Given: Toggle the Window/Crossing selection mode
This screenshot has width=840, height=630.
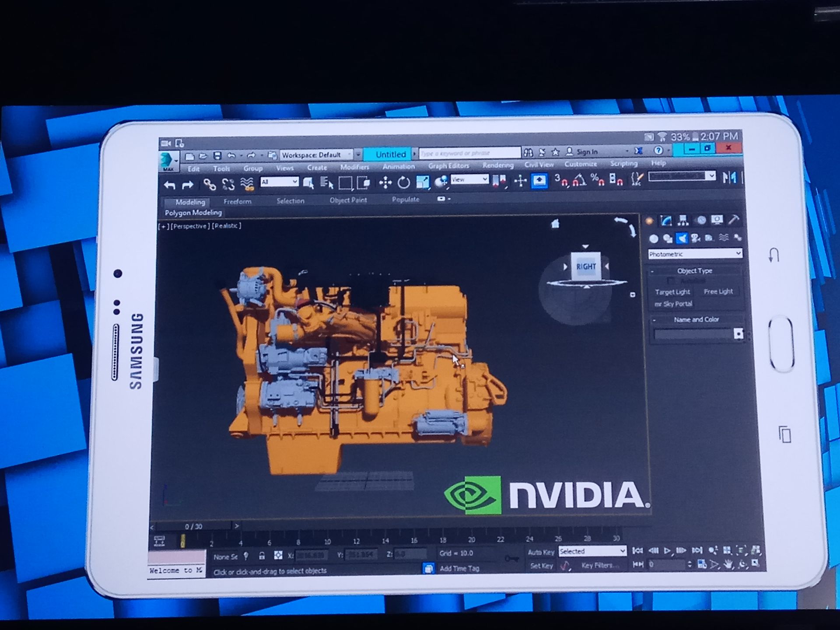Looking at the screenshot, I should (364, 182).
